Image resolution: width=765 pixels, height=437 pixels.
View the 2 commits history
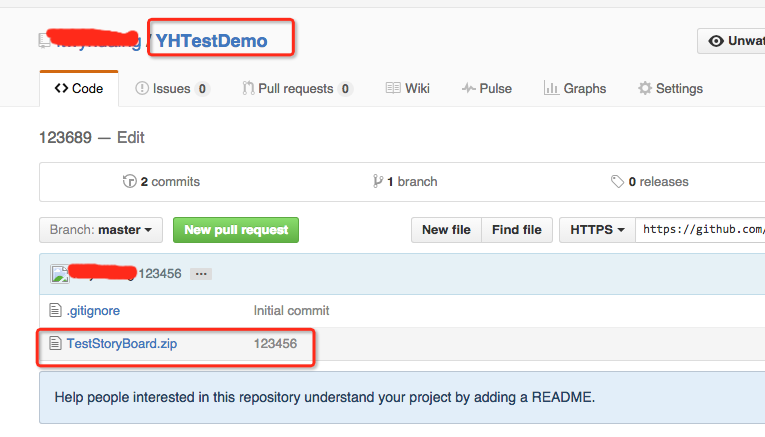pos(161,181)
